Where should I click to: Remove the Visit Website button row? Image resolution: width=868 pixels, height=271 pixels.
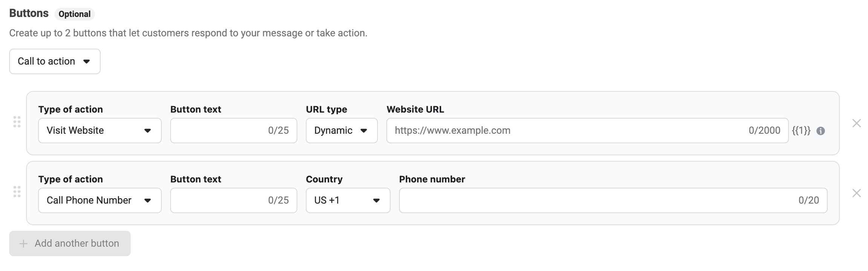[856, 123]
